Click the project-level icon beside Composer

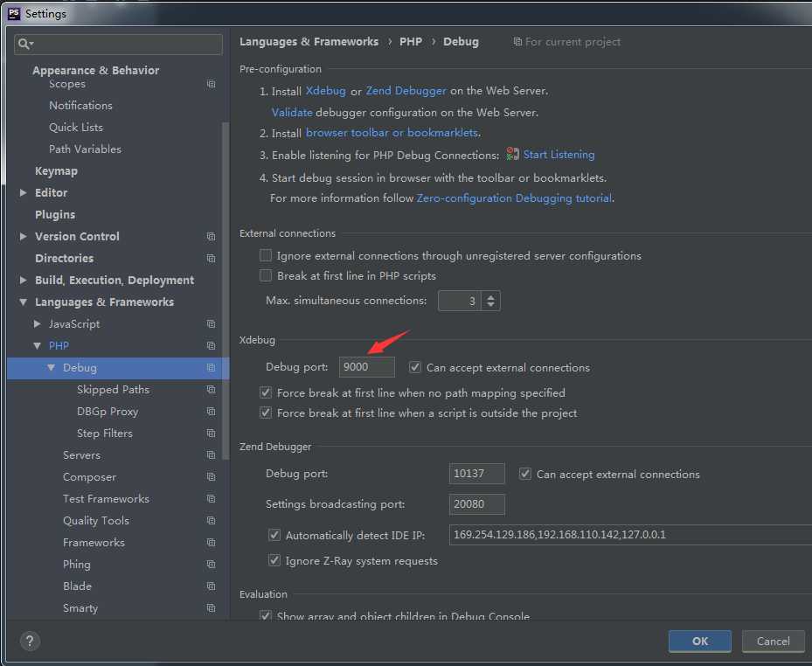pos(211,477)
